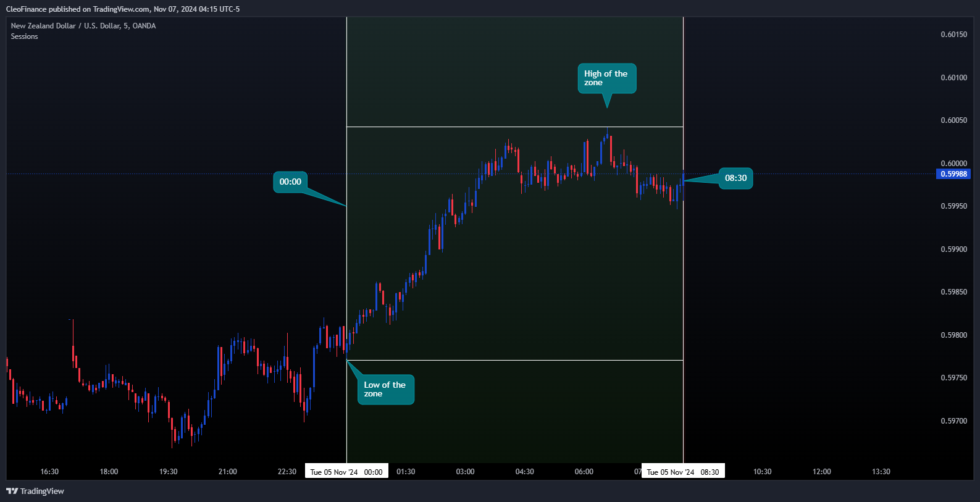Click the 21:00 time axis label
This screenshot has width=980, height=502.
coord(228,472)
